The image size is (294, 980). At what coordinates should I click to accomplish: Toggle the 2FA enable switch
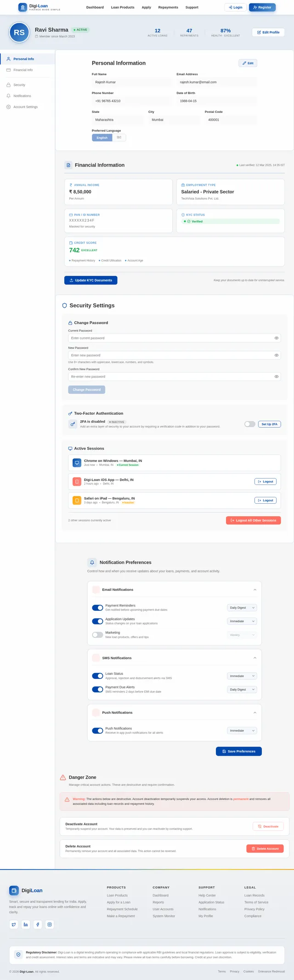(250, 424)
